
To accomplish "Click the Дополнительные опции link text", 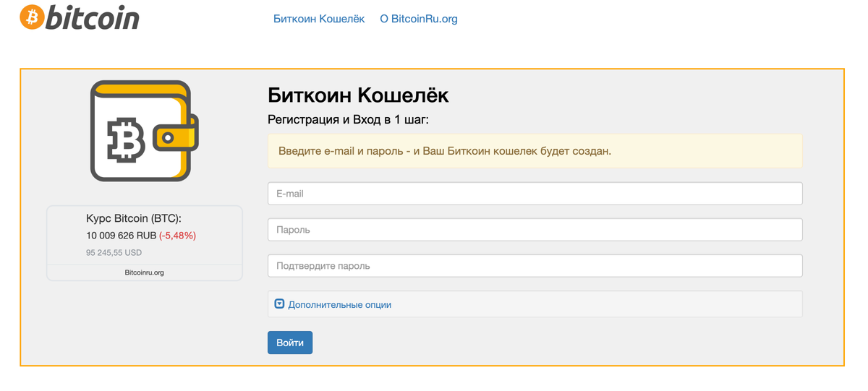I will coord(340,305).
